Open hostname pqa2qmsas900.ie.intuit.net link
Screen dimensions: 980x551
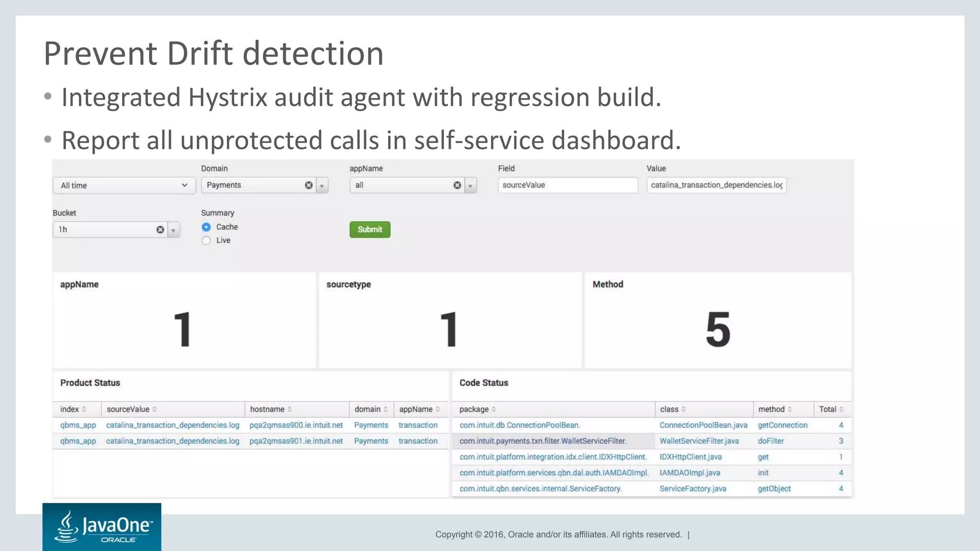point(296,425)
